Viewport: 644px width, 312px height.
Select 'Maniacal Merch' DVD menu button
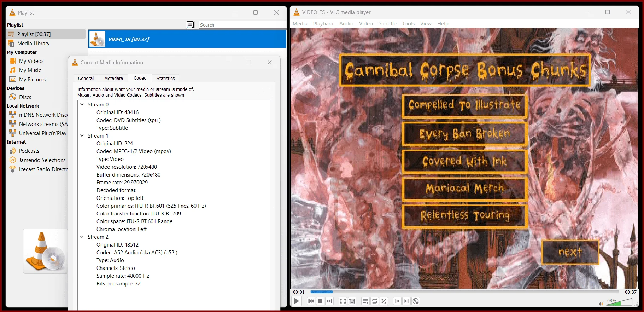[x=464, y=189]
